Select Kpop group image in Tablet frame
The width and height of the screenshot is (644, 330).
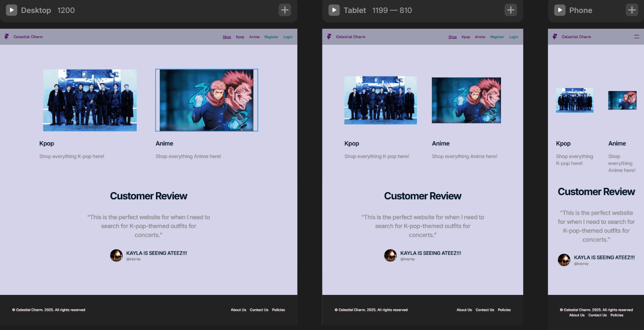click(381, 100)
